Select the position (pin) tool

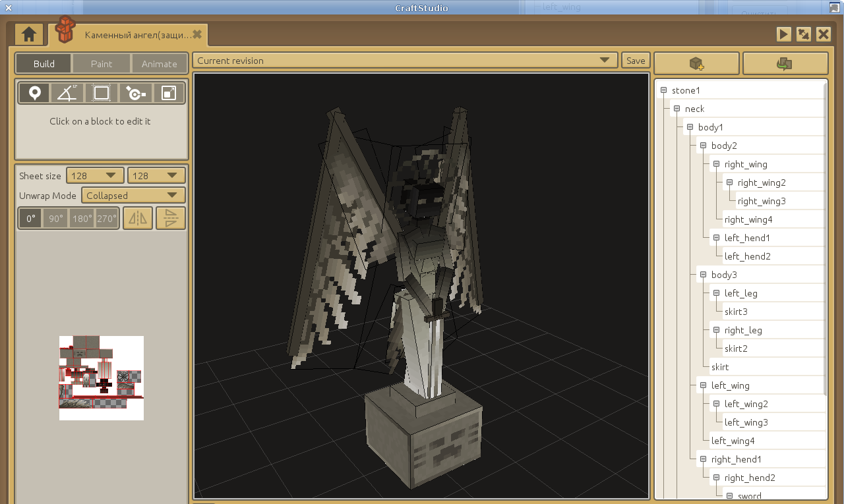(34, 93)
